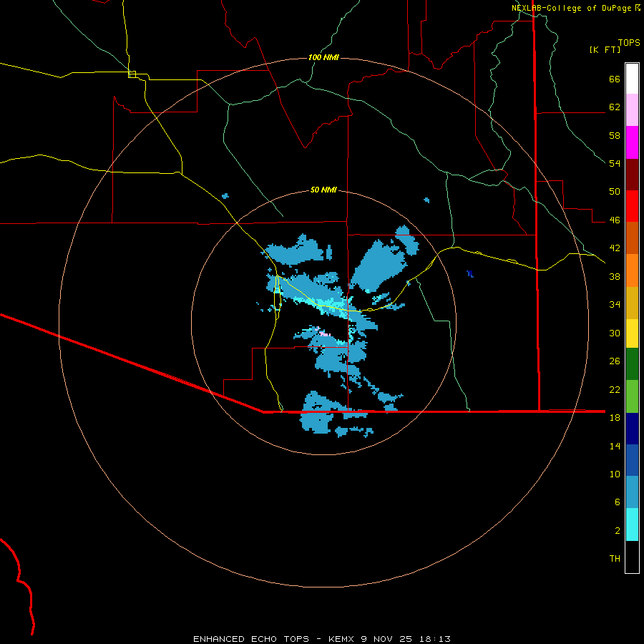644x644 pixels.
Task: Click the light blue 6-10 kft legend swatch
Action: (632, 492)
